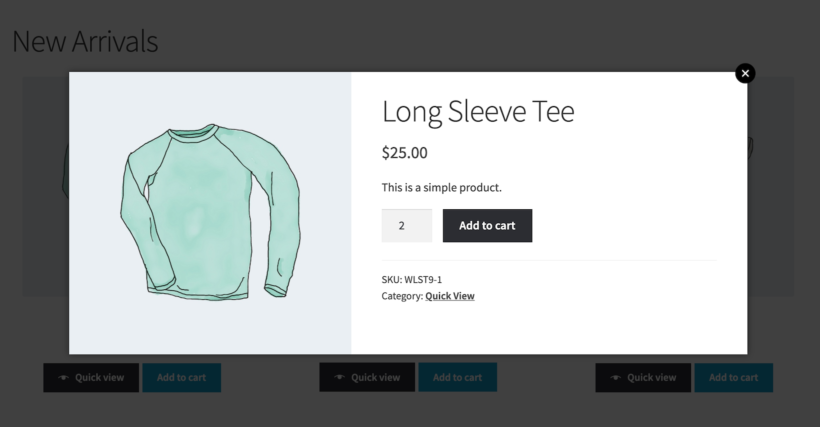Click the 'This is a simple product' description
The width and height of the screenshot is (820, 427).
click(x=441, y=187)
